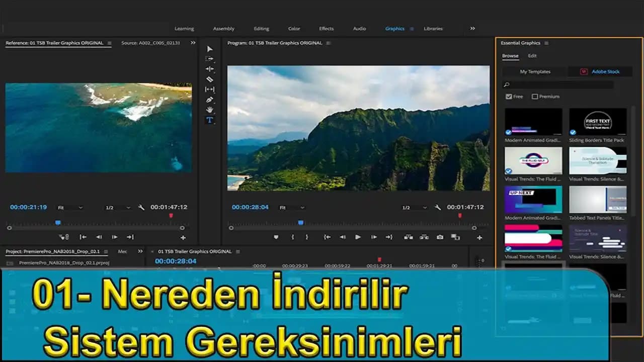Click the Export Frame camera icon
This screenshot has height=362, width=644.
[439, 238]
